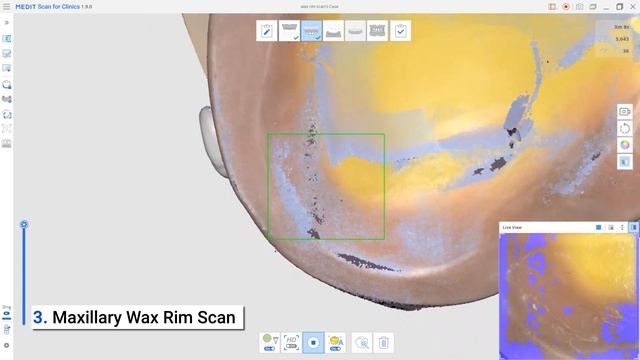640x360 pixels.
Task: Click the circular arrows icon in left sidebar
Action: [x=7, y=115]
